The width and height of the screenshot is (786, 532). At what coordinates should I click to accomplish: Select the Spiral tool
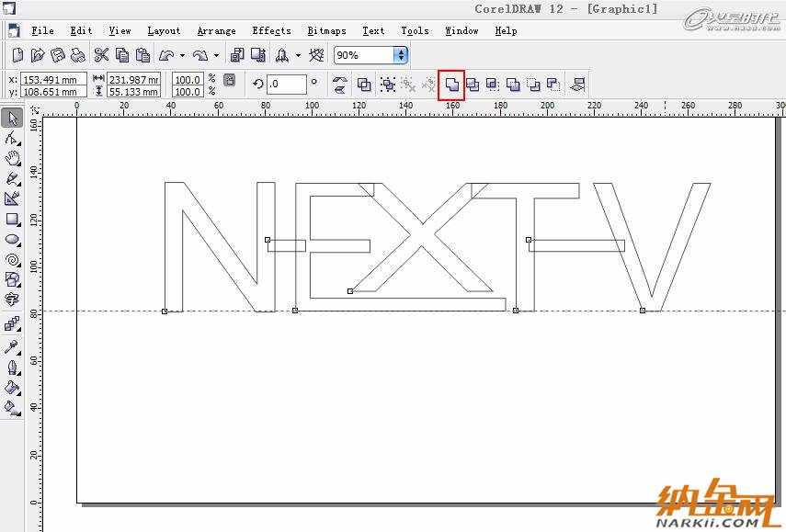pyautogui.click(x=12, y=259)
